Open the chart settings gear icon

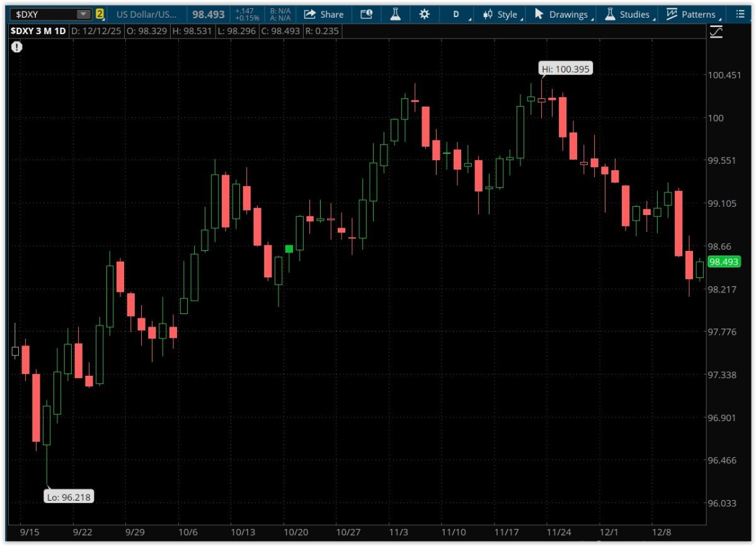pos(425,15)
